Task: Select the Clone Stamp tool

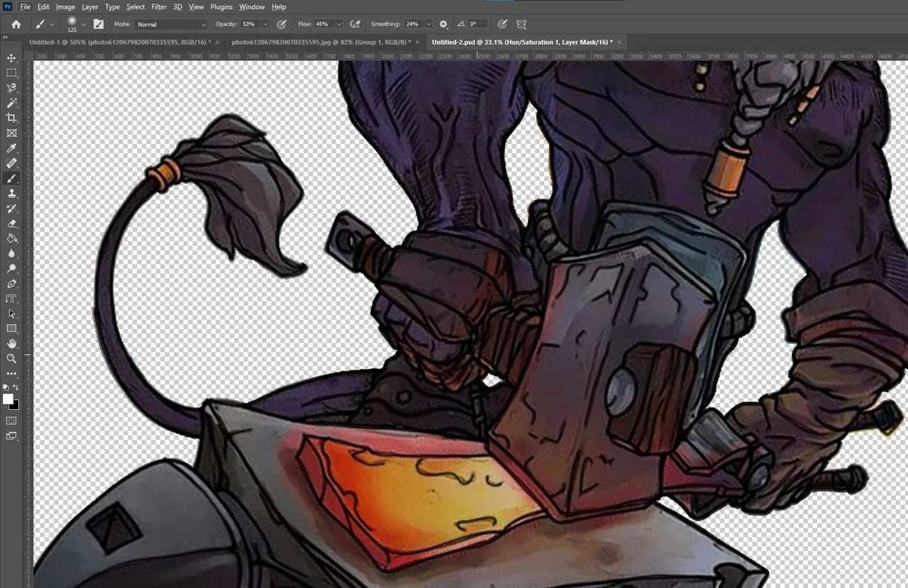Action: [11, 193]
